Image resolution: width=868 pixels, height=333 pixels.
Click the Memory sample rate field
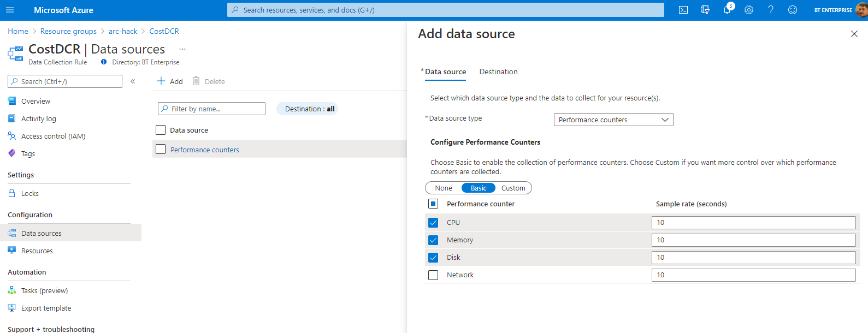pyautogui.click(x=753, y=240)
